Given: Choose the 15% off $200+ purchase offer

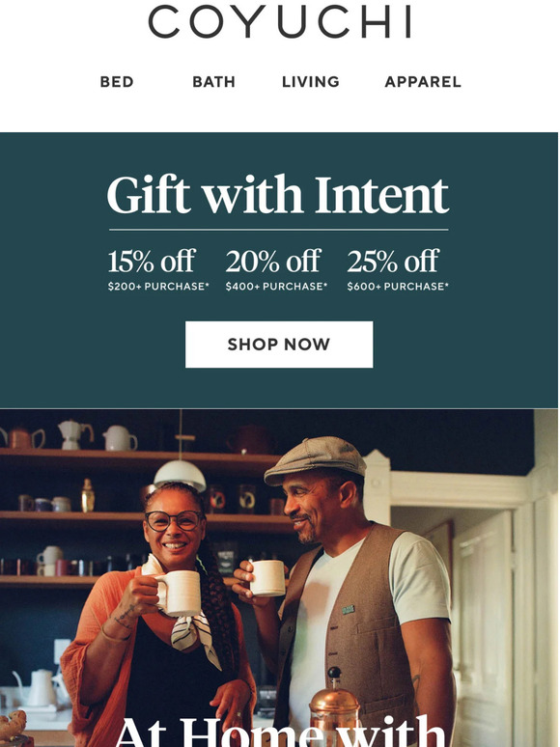Looking at the screenshot, I should [x=158, y=269].
